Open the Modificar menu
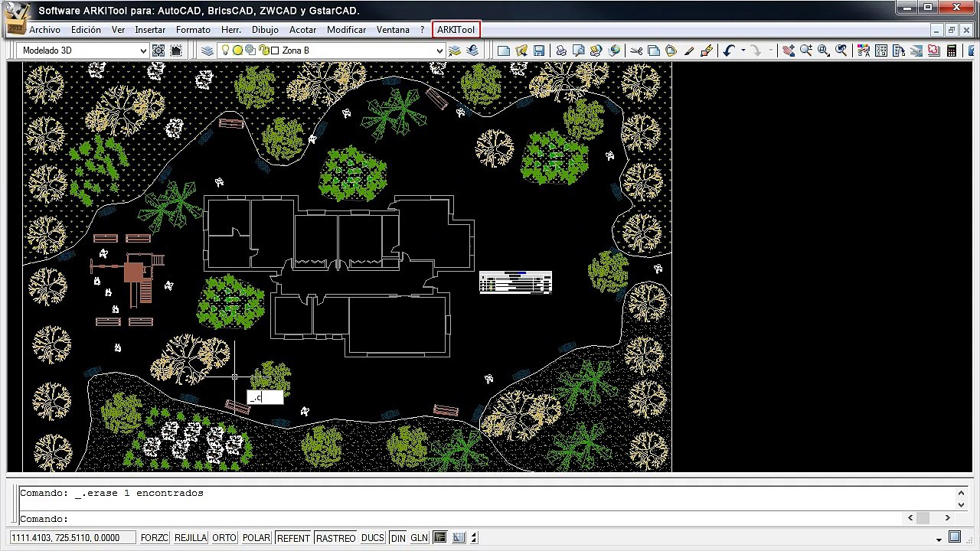Viewport: 980px width, 551px height. coord(346,30)
